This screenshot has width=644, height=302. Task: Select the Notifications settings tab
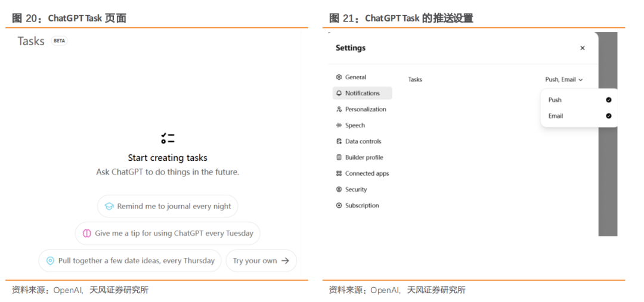pyautogui.click(x=363, y=93)
